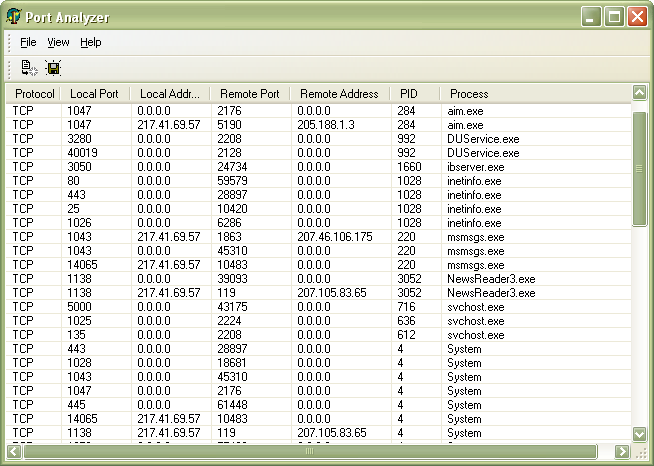
Task: Click local port 1025
Action: (79, 320)
